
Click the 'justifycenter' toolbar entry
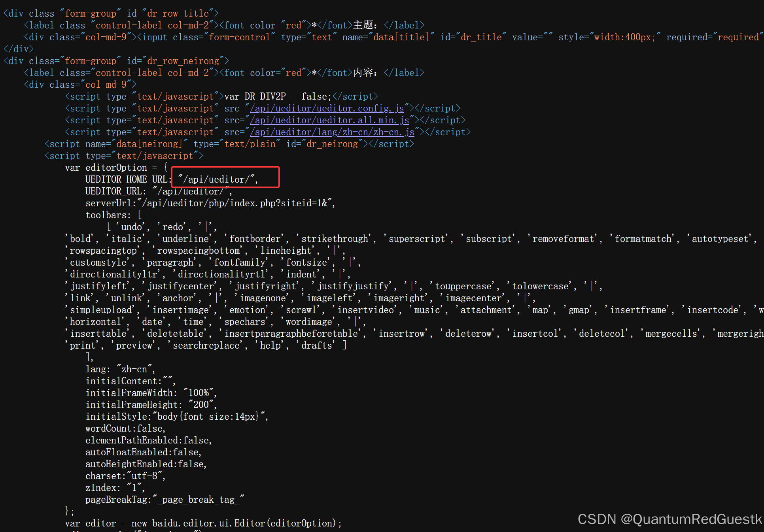(181, 286)
